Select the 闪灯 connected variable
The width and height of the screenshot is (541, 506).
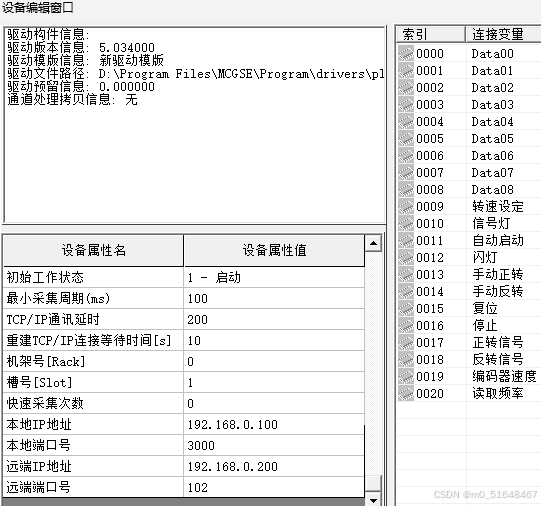(485, 258)
